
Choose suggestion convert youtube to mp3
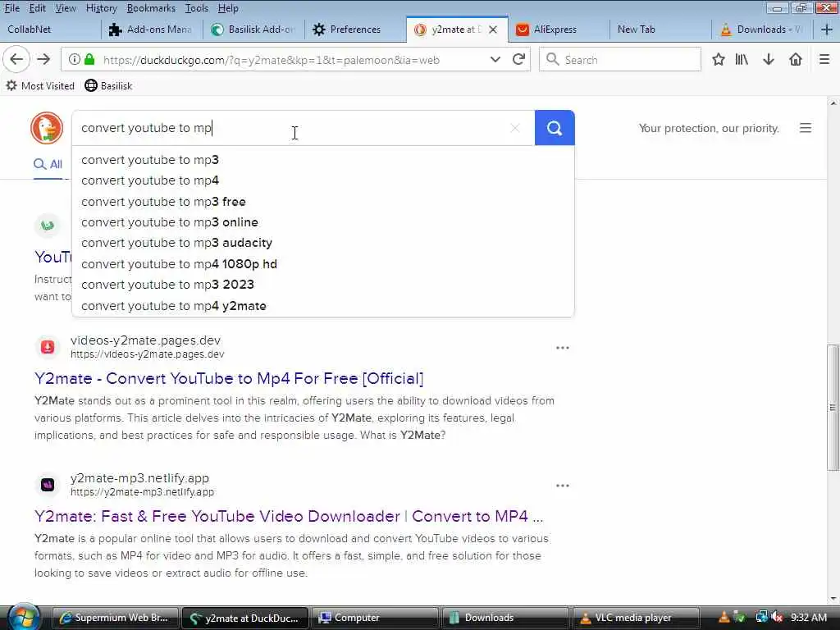tap(323, 160)
